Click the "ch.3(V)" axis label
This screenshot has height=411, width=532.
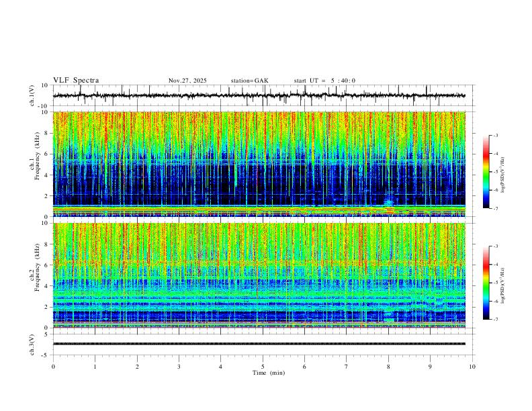(32, 345)
